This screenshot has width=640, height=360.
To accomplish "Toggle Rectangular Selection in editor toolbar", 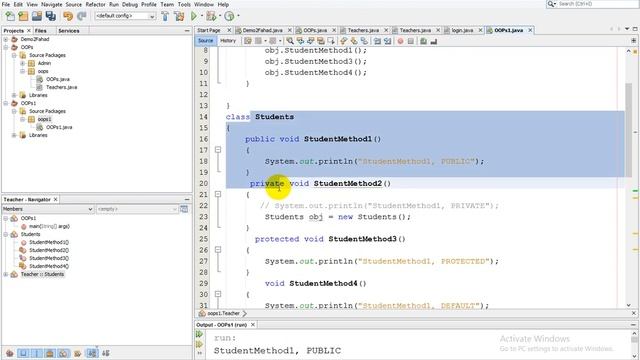I will pyautogui.click(x=331, y=41).
